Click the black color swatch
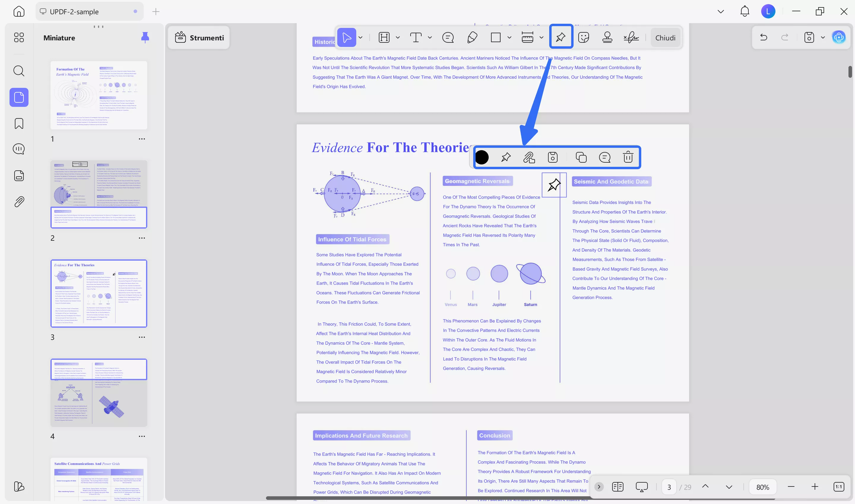This screenshot has height=504, width=855. pos(482,157)
